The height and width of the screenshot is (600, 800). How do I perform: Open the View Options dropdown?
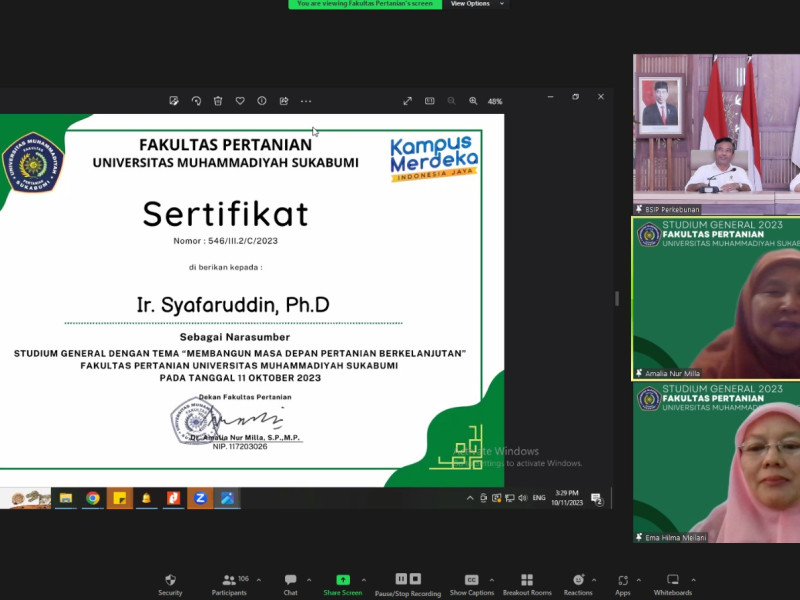tap(477, 4)
